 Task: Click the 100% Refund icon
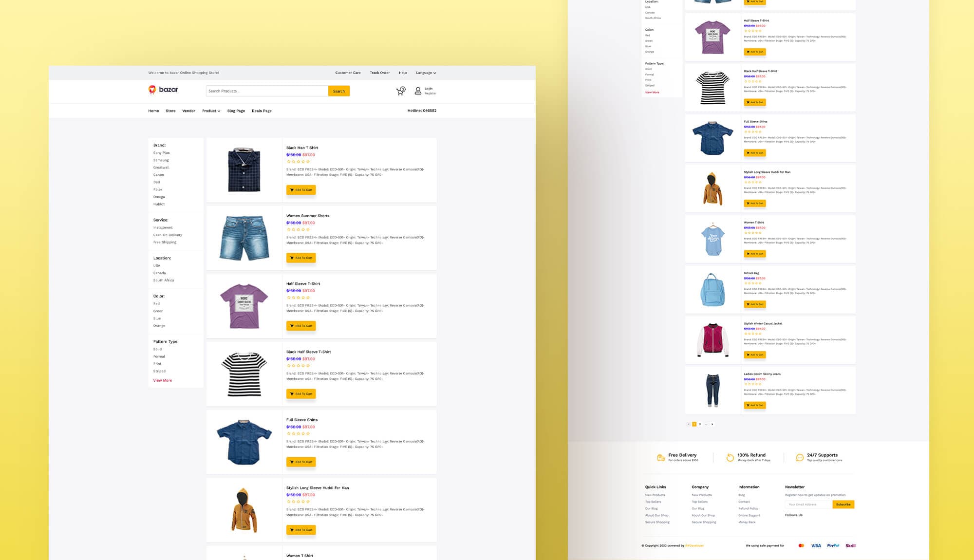[730, 458]
